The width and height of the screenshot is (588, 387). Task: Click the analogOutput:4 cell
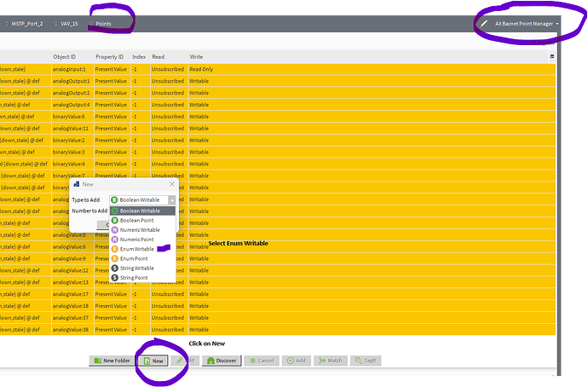pyautogui.click(x=72, y=105)
